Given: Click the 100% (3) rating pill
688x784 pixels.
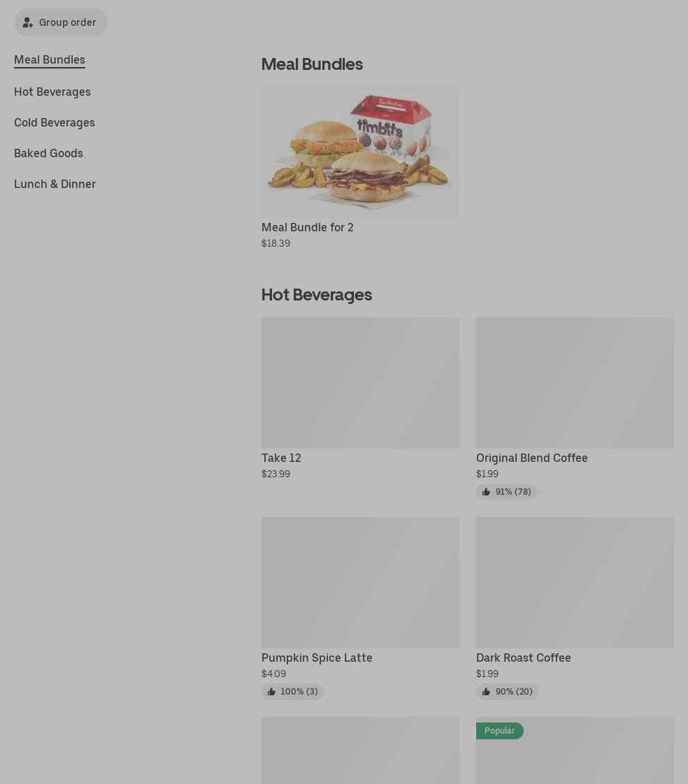Looking at the screenshot, I should pyautogui.click(x=292, y=692).
